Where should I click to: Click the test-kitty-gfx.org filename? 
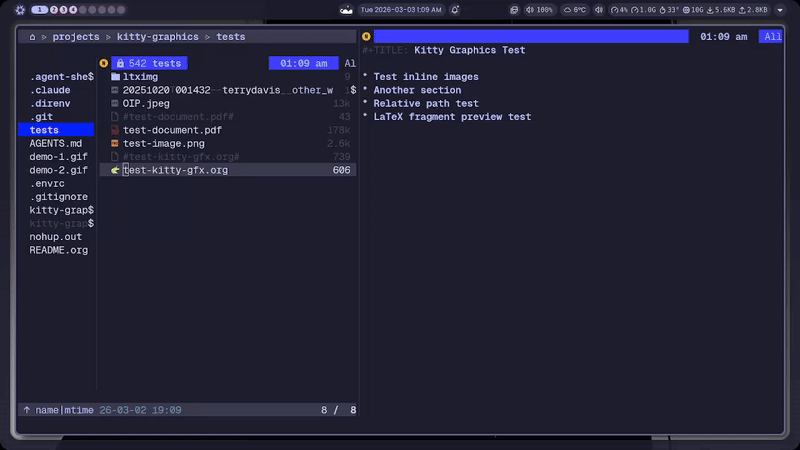point(176,170)
